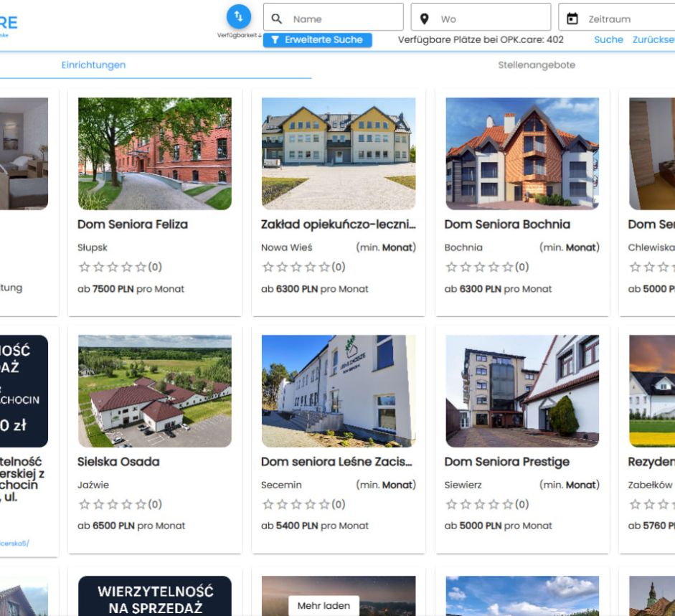Screen dimensions: 675x616
Task: Open Dom Seniora Prestige photo
Action: point(522,391)
